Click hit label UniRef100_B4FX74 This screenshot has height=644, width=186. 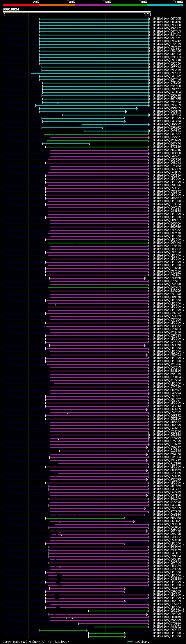coord(167,143)
